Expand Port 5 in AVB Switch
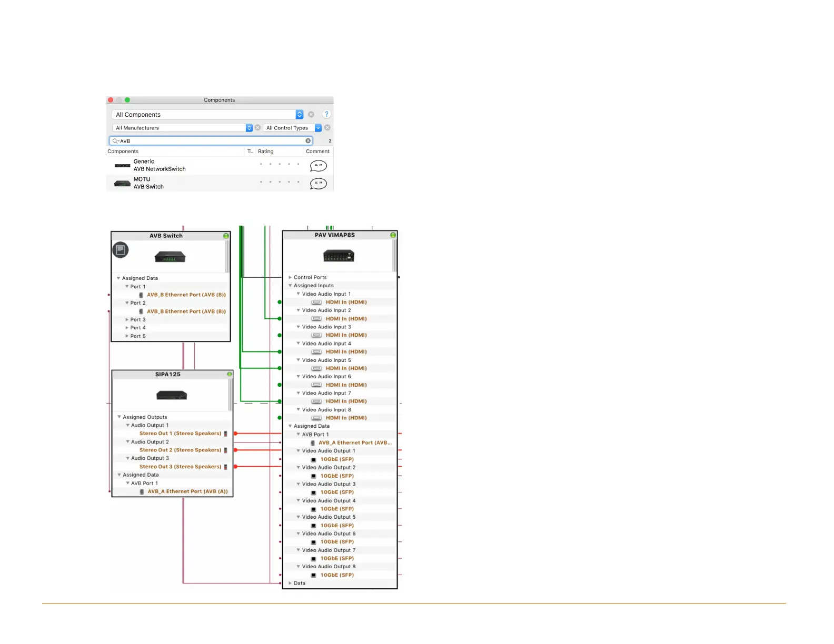 pyautogui.click(x=127, y=336)
